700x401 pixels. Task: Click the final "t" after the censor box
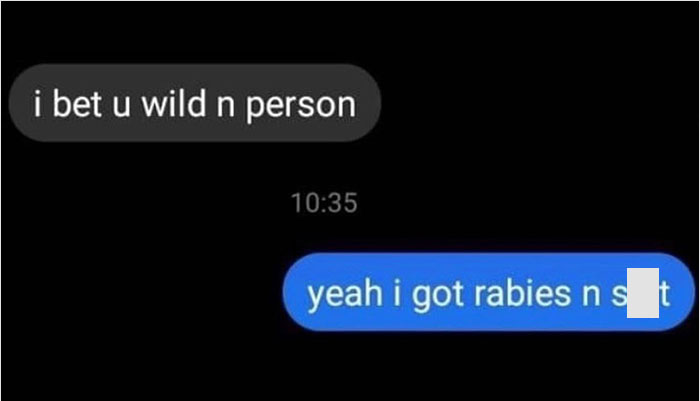tap(665, 294)
